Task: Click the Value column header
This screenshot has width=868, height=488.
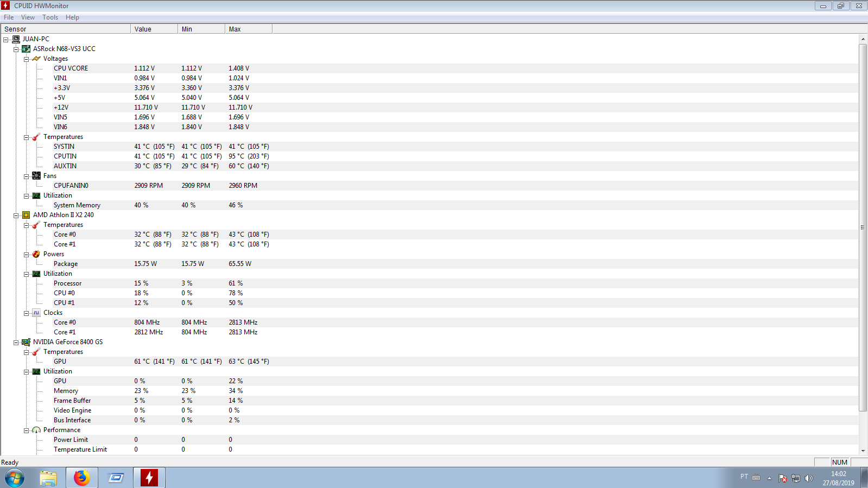Action: click(x=154, y=29)
